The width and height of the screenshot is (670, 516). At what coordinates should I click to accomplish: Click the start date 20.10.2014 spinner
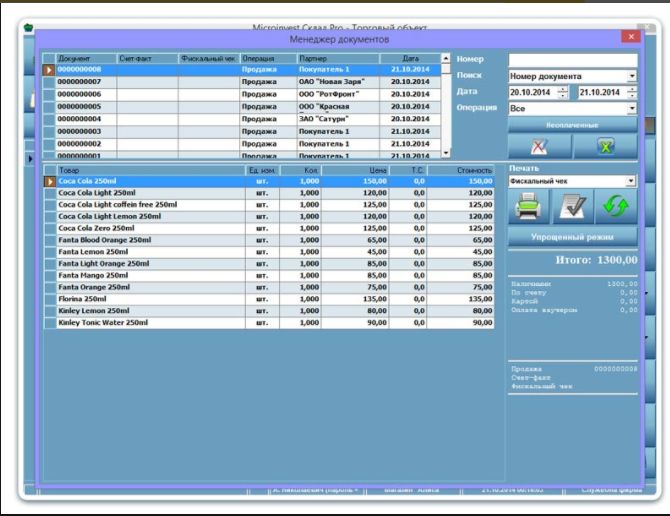[562, 92]
